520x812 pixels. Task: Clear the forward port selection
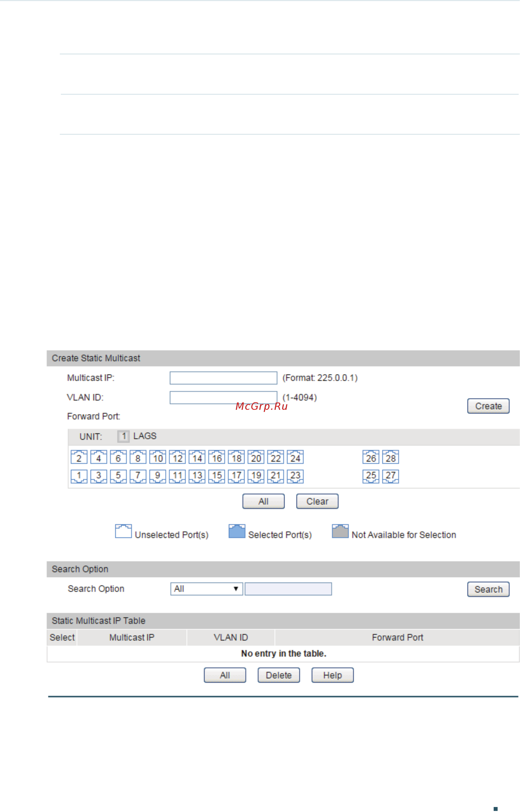coord(317,501)
